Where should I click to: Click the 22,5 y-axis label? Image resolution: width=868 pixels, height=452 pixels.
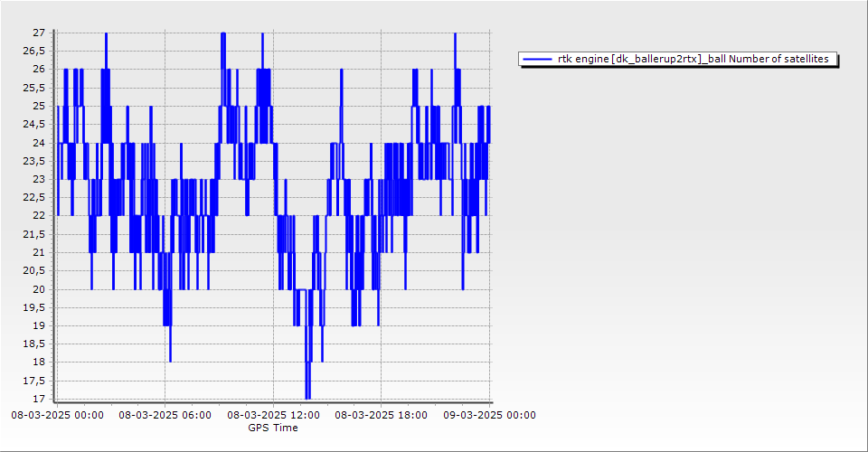34,197
